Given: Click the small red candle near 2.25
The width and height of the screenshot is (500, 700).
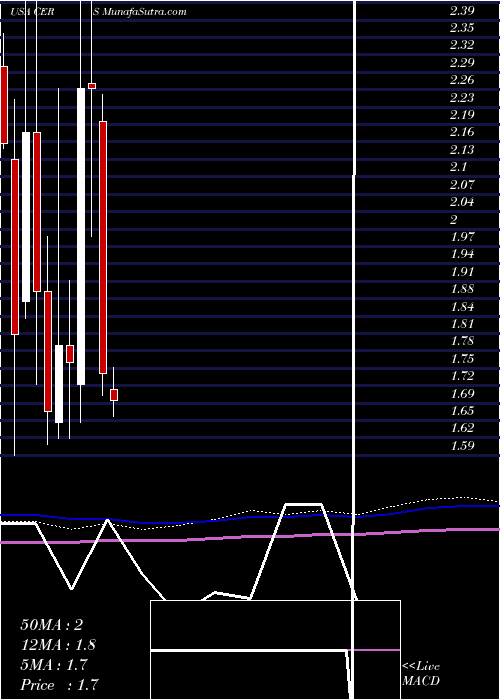Looking at the screenshot, I should click(x=92, y=86).
